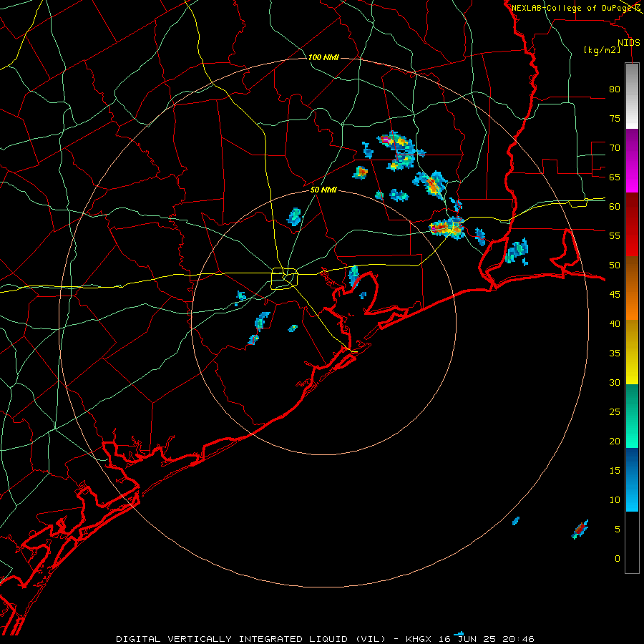Click the red-cored offshore echo beside the 5 label
The height and width of the screenshot is (644, 644).
click(580, 529)
